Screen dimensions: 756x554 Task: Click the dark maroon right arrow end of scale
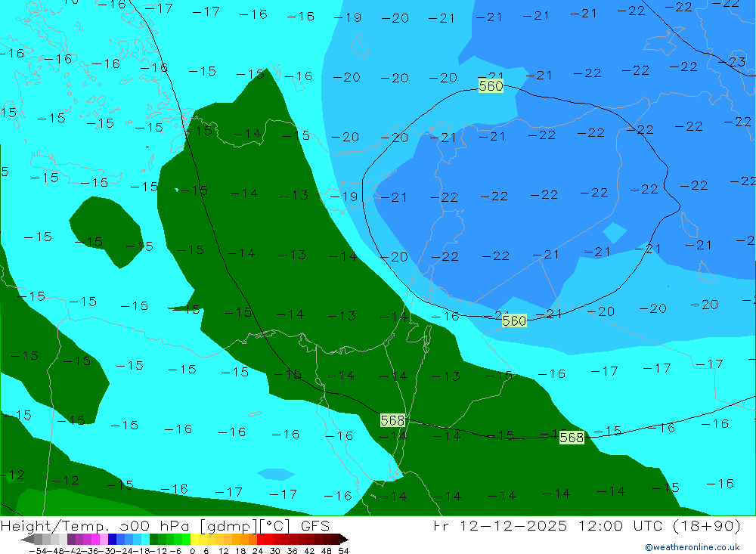tap(344, 539)
